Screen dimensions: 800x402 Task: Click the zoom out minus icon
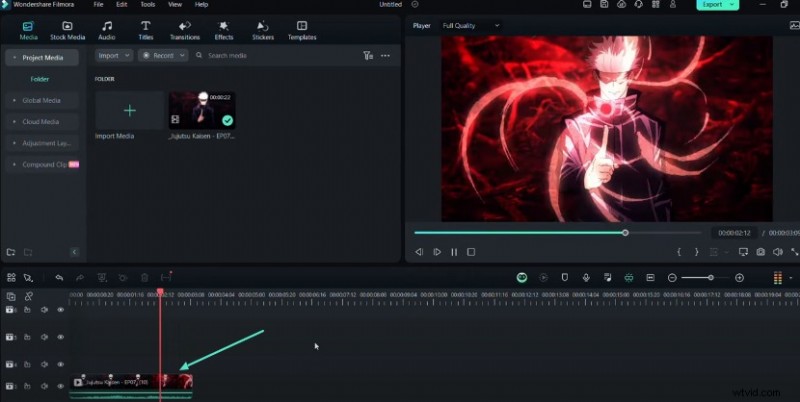[x=673, y=277]
